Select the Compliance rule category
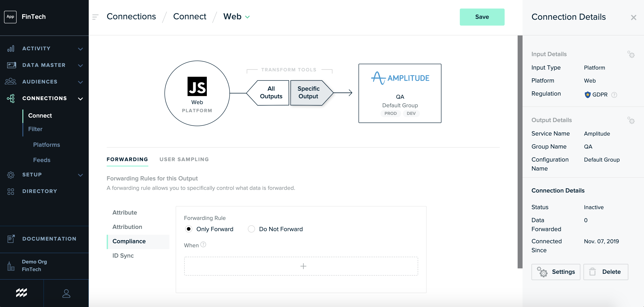 [x=138, y=241]
